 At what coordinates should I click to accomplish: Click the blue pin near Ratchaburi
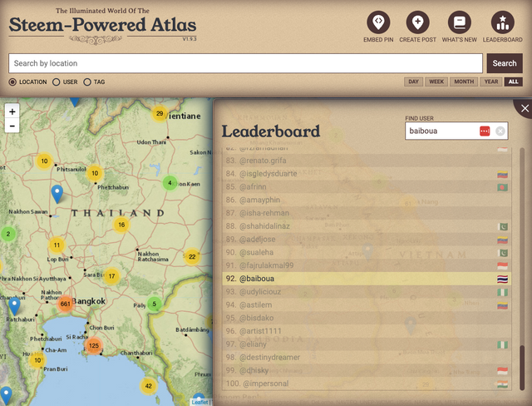[14, 306]
